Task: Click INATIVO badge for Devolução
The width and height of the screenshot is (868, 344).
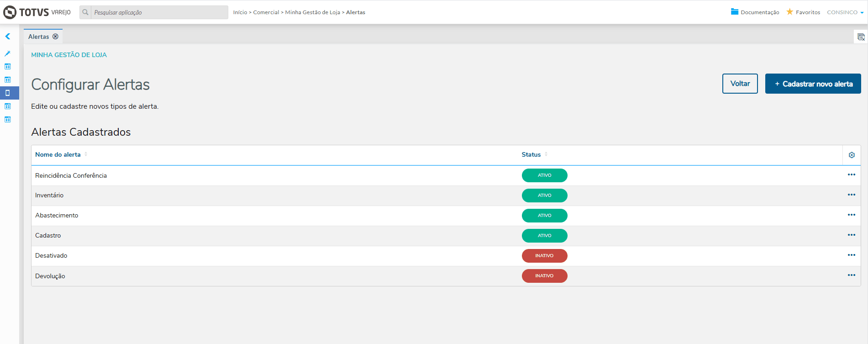Action: click(545, 276)
